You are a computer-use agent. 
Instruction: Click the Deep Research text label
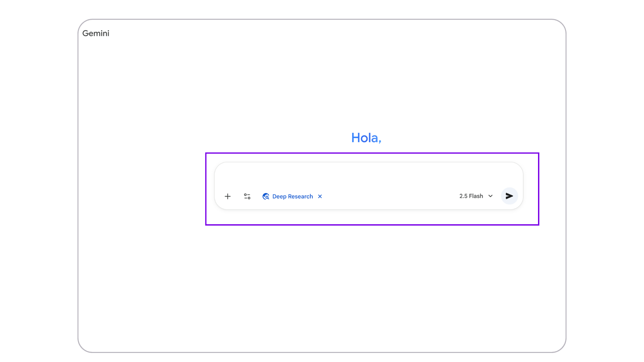[292, 196]
